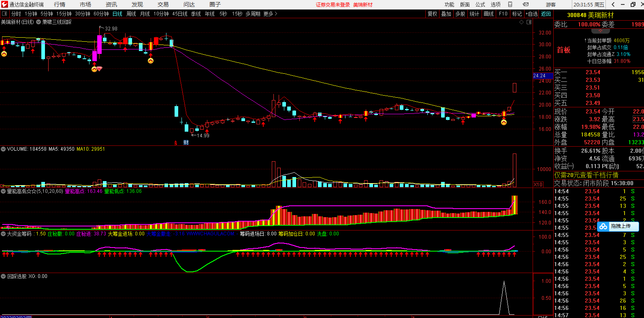
Task: Select the 日线 daily period
Action: [x=117, y=14]
